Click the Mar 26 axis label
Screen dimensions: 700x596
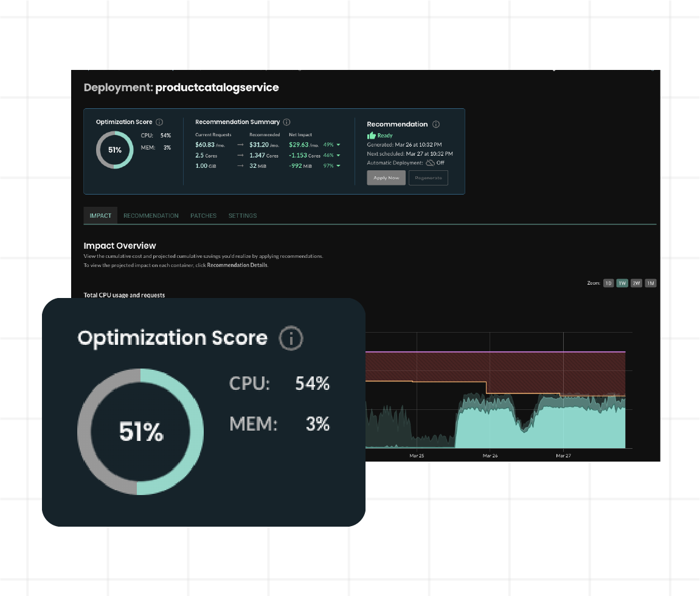[x=490, y=456]
